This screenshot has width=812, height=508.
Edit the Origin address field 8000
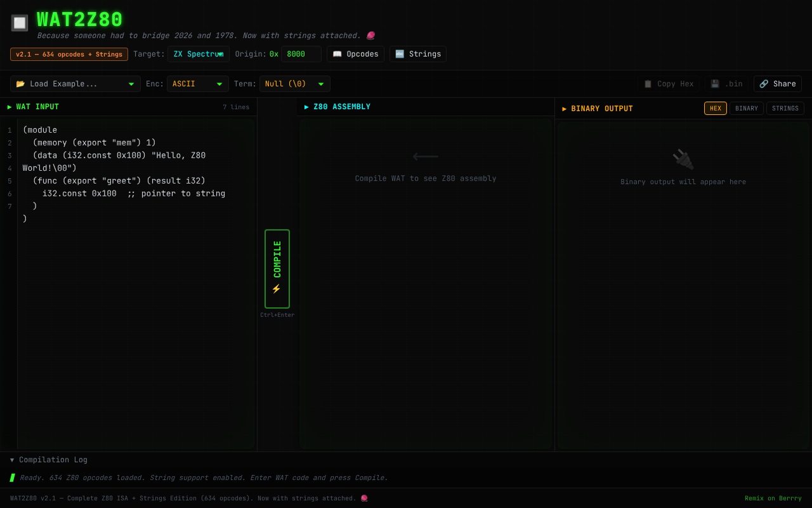pos(301,54)
